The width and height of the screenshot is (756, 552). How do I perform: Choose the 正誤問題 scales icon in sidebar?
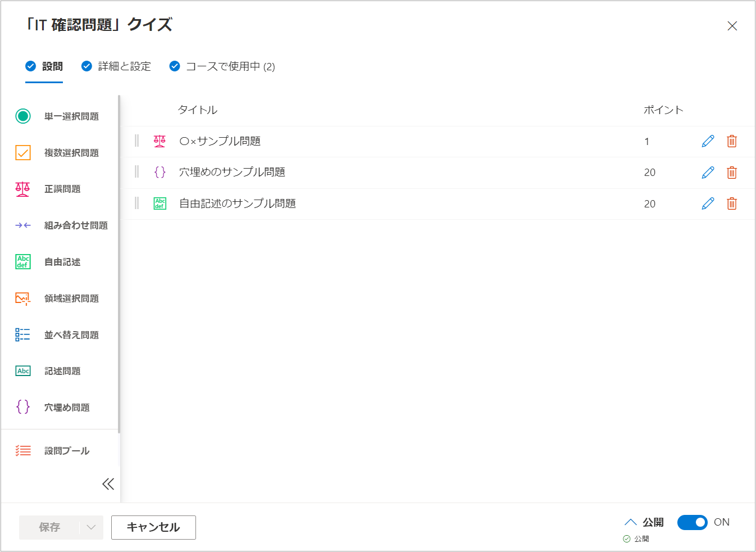coord(22,189)
